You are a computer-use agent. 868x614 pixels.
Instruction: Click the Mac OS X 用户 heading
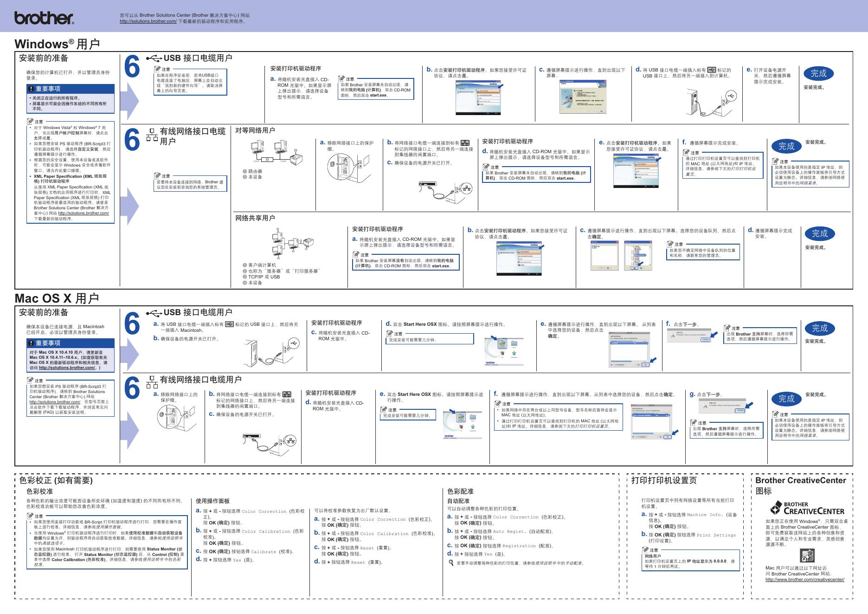(x=57, y=298)
